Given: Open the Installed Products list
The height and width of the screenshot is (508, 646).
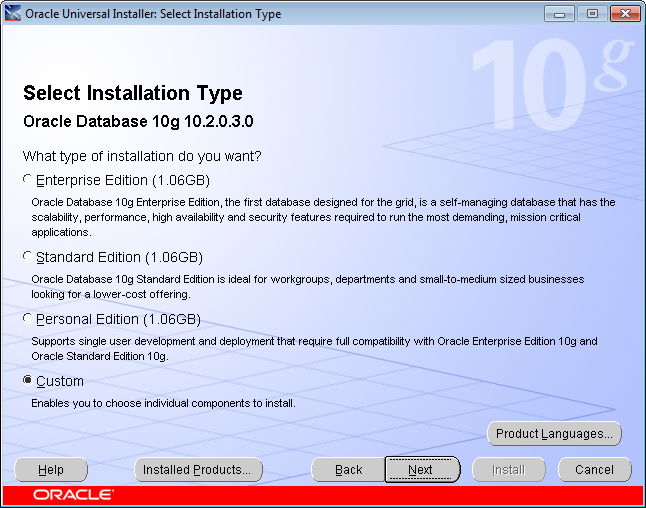Looking at the screenshot, I should (x=198, y=469).
